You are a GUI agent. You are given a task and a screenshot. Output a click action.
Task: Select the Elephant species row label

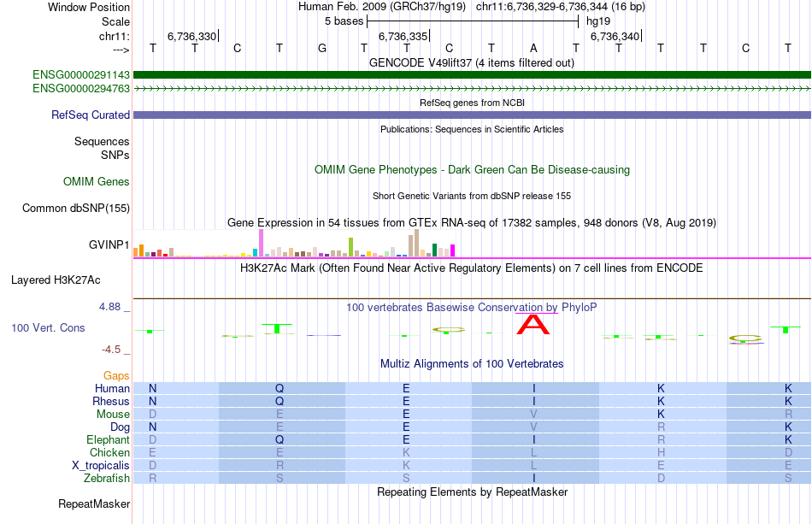pyautogui.click(x=108, y=439)
